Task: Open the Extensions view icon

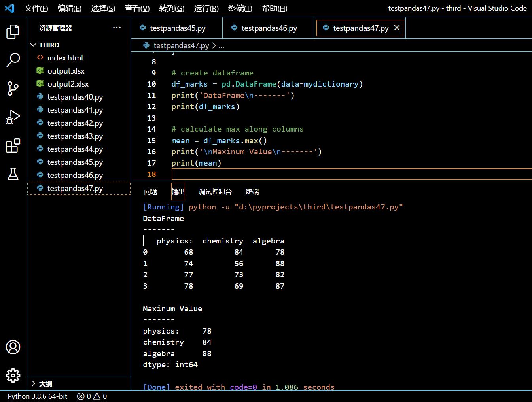Action: coord(13,145)
